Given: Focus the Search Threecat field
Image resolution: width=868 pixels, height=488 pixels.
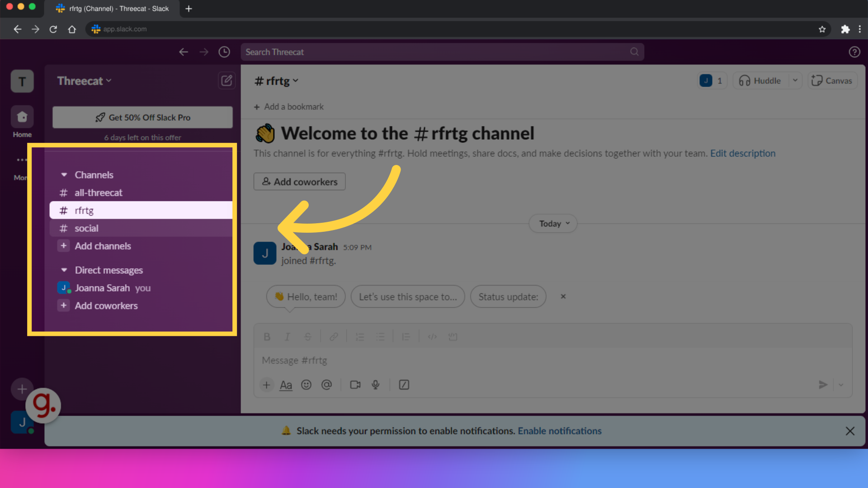Looking at the screenshot, I should click(443, 52).
